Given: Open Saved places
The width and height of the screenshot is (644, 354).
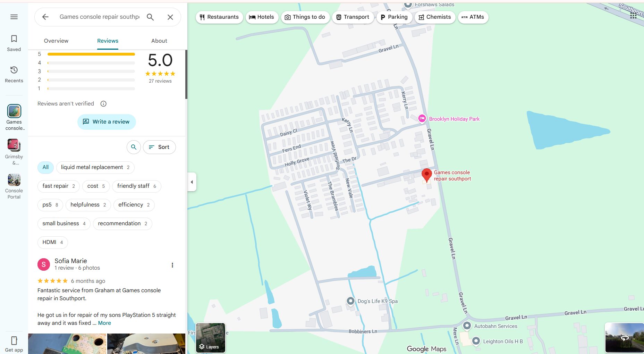Looking at the screenshot, I should 14,43.
